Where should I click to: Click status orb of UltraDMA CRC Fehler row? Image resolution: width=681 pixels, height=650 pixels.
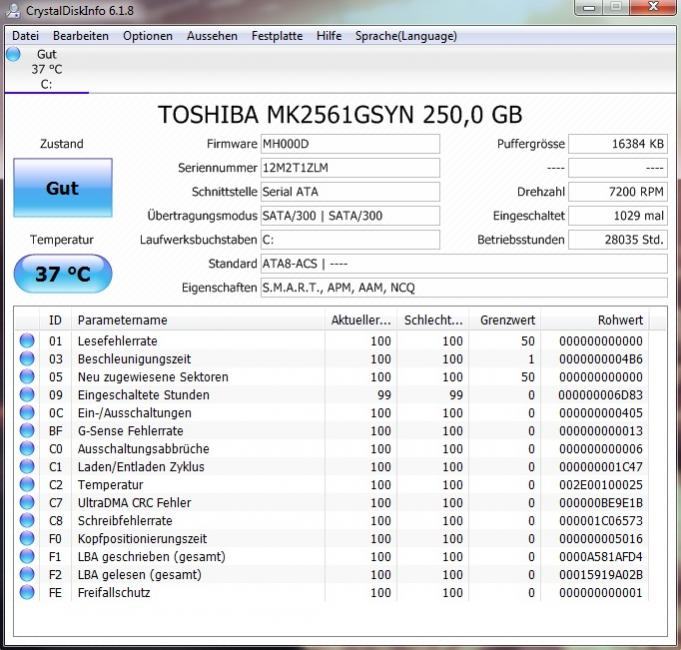point(27,502)
